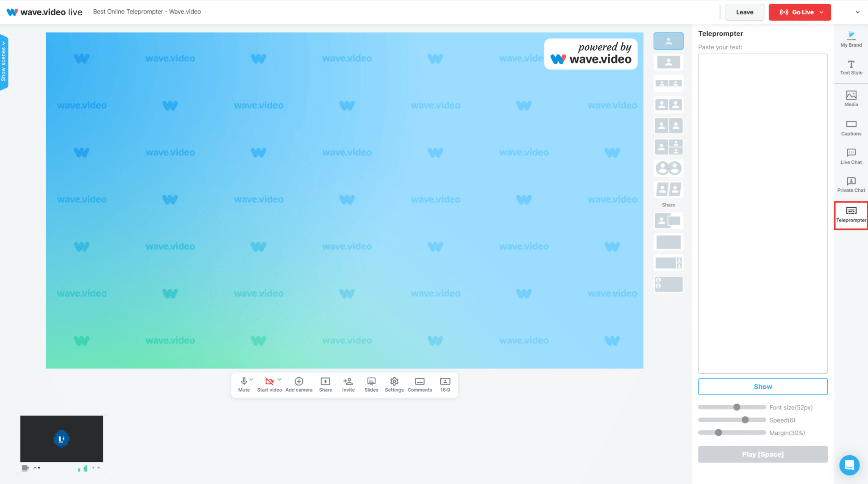The height and width of the screenshot is (484, 868).
Task: Open the Slides tool
Action: coord(371,384)
